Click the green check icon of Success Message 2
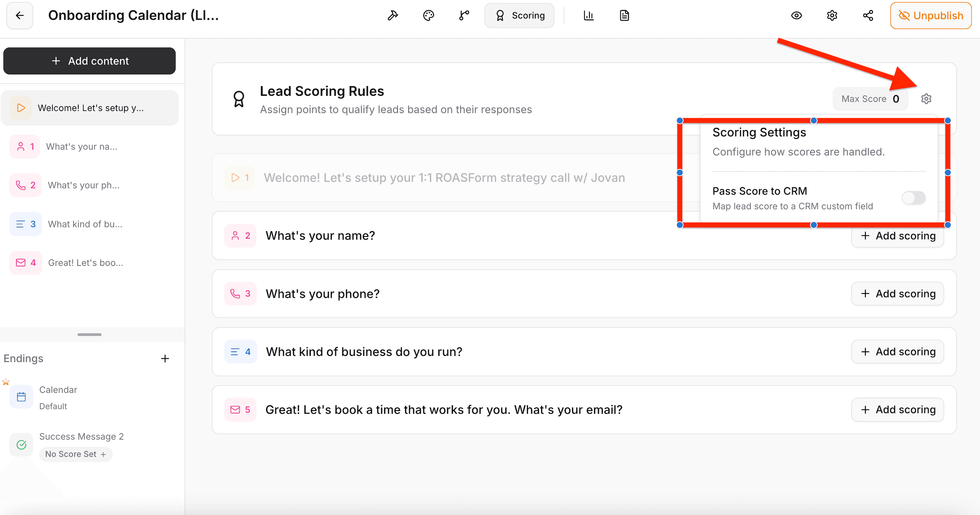 [x=21, y=444]
